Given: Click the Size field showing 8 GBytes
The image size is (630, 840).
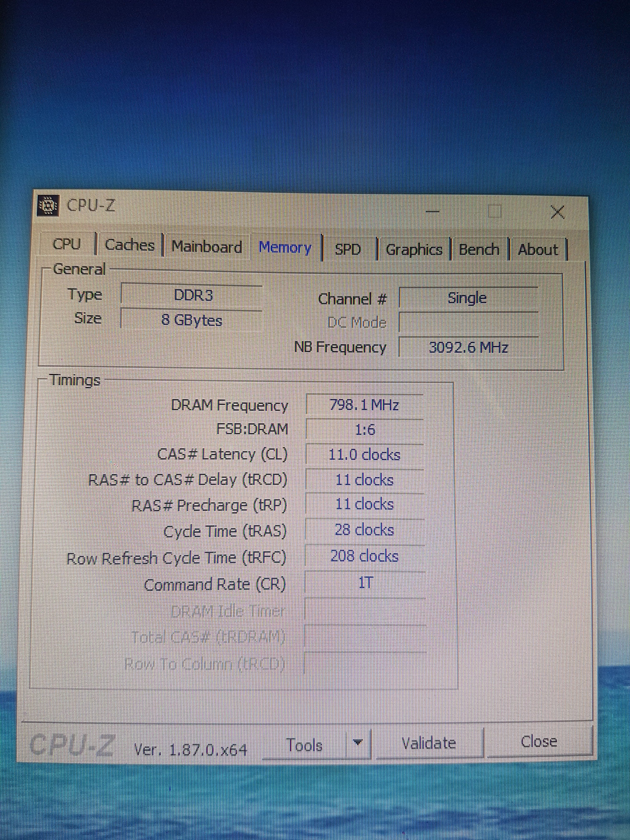Looking at the screenshot, I should pos(191,320).
